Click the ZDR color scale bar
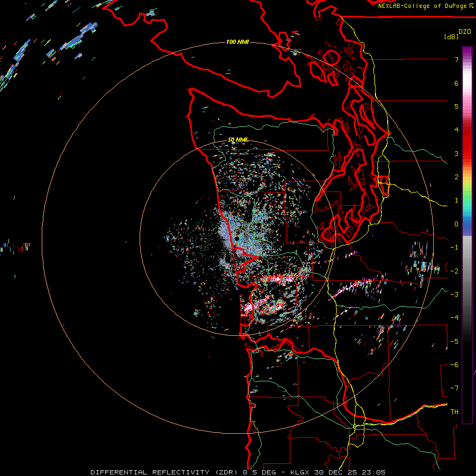Screen dimensions: 476x476 [467, 235]
